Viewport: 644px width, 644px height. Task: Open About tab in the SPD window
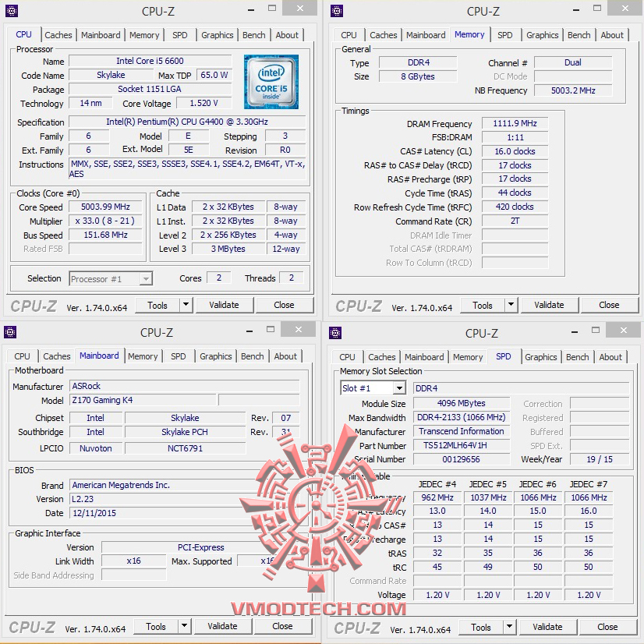click(610, 357)
